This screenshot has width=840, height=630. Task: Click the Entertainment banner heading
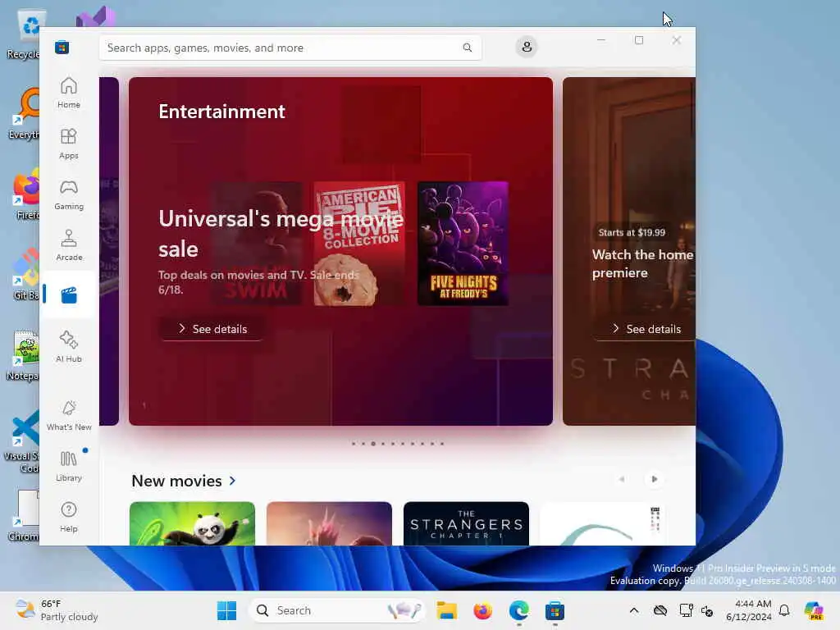coord(221,112)
